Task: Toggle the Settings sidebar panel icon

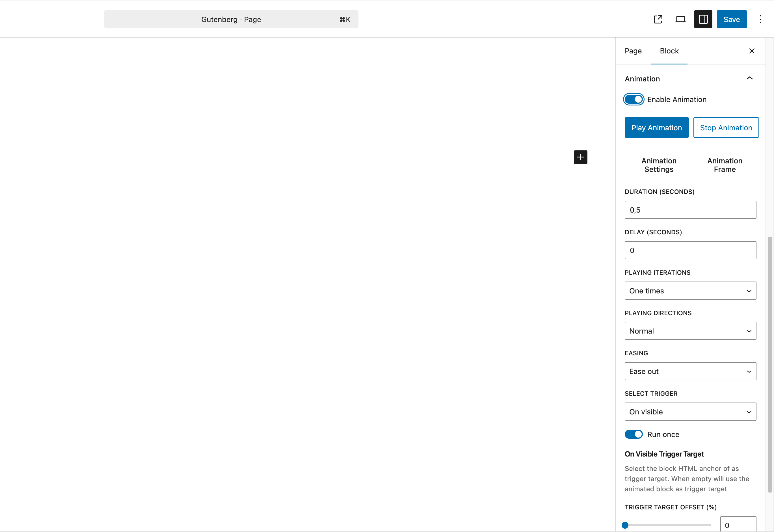Action: pos(703,19)
